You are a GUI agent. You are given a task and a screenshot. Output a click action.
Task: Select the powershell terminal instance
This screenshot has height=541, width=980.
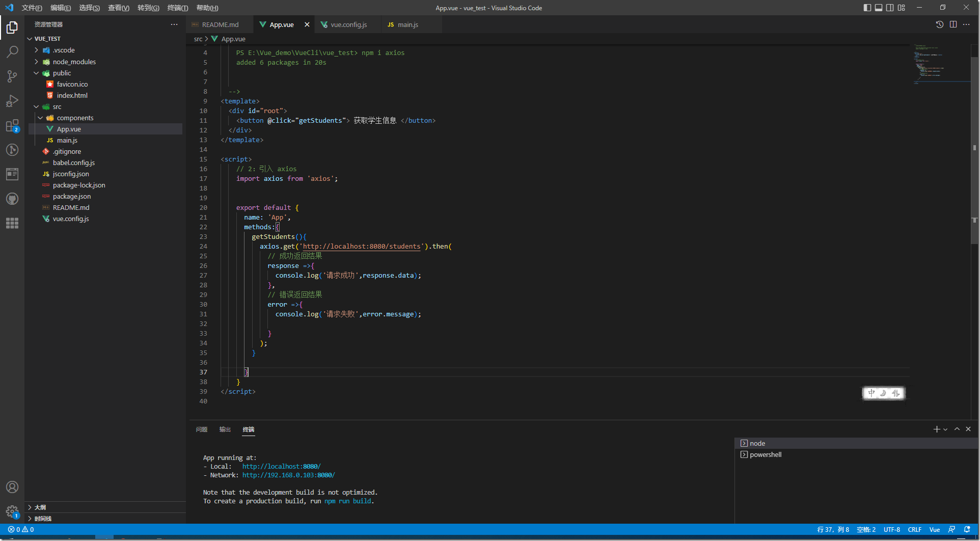[x=856, y=454]
